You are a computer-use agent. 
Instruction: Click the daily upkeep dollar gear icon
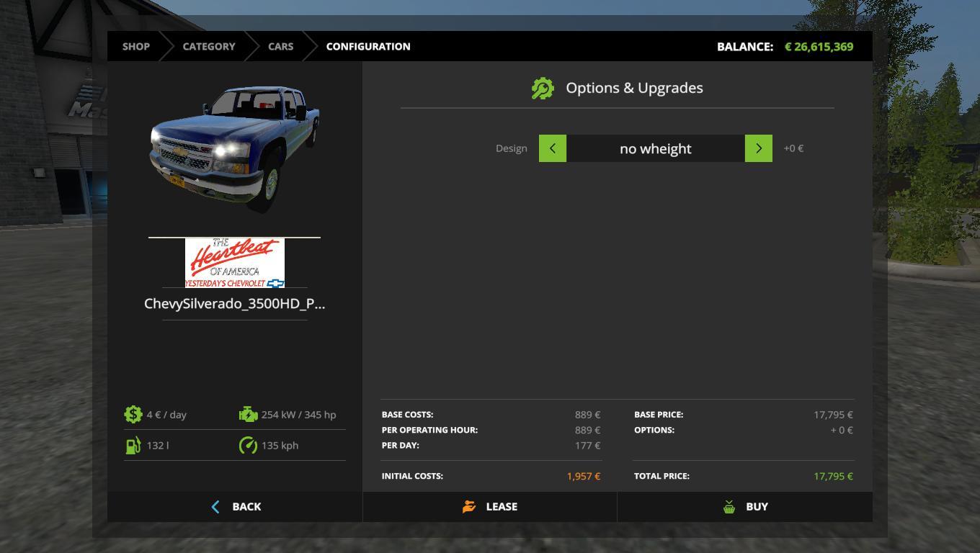pos(133,415)
